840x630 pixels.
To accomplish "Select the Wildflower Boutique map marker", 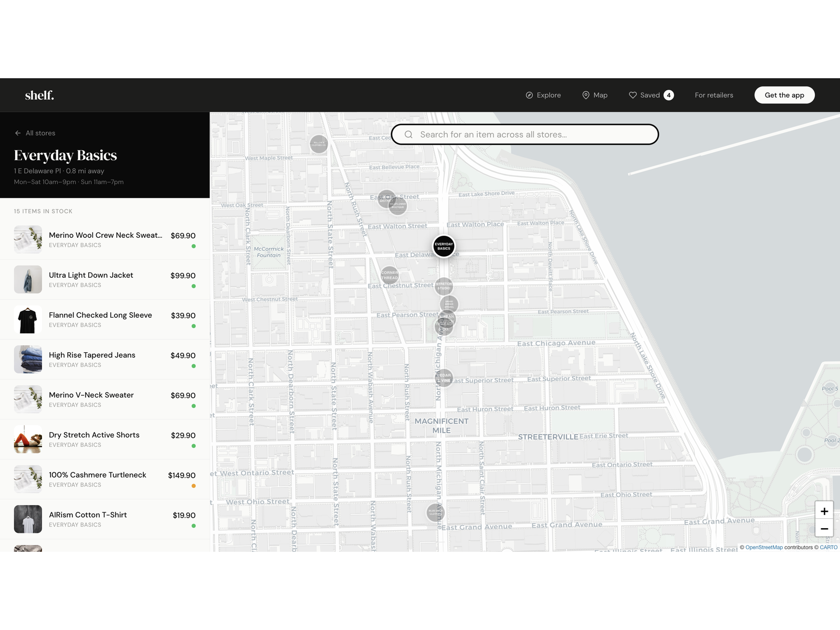I will pos(397,205).
